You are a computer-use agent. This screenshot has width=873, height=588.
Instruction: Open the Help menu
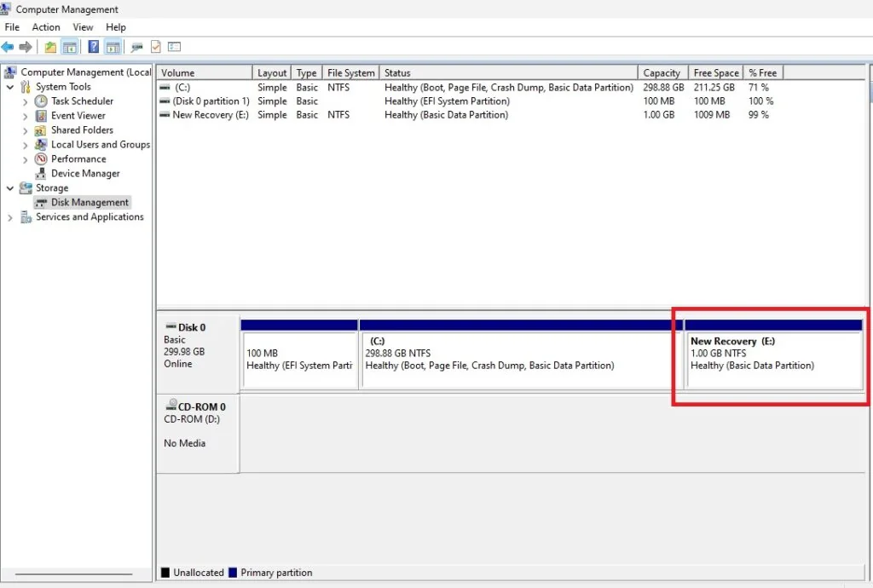116,27
